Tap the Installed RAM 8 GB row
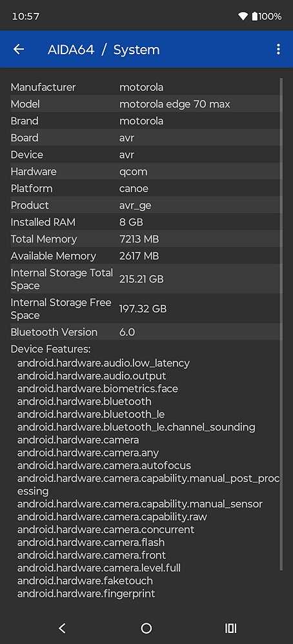293x644 pixels. [145, 222]
